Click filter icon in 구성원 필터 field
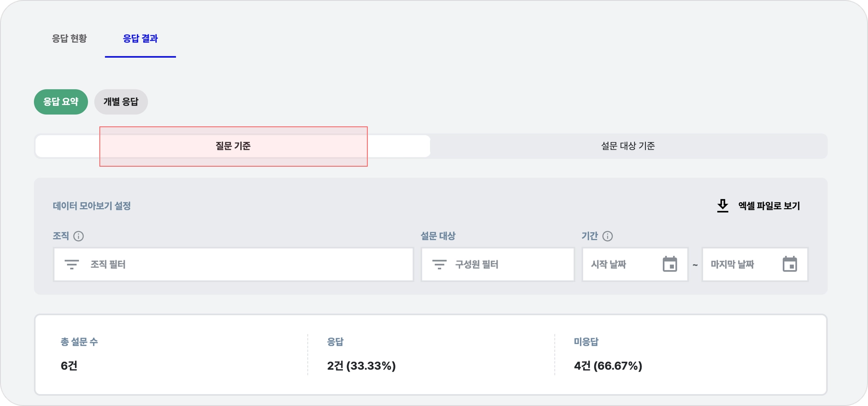Screen dimensions: 868x406 tap(439, 265)
